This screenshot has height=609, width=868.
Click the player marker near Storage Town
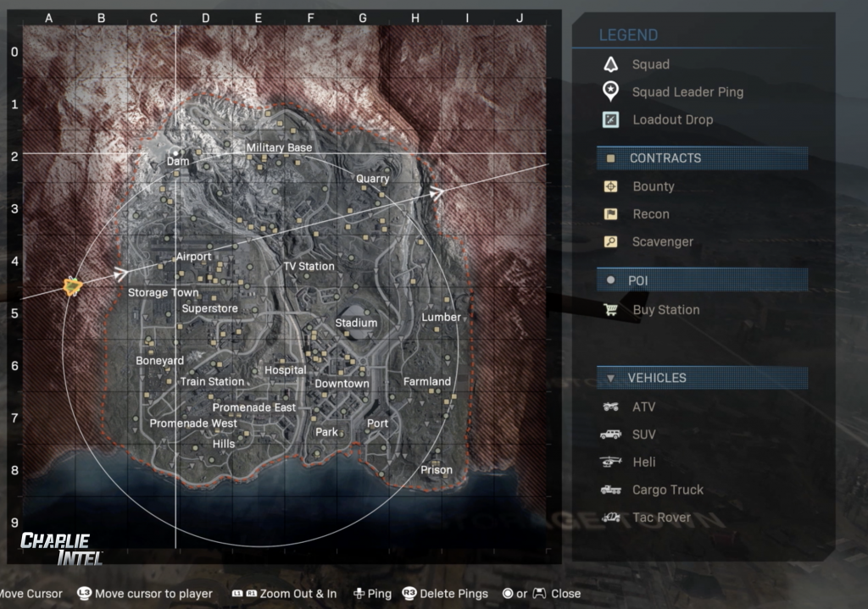coord(74,287)
